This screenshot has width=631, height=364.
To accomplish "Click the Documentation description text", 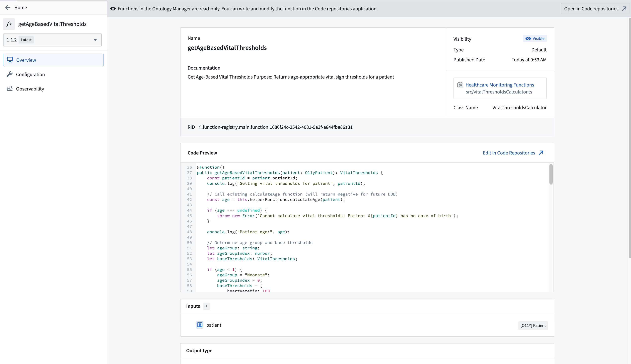I will pyautogui.click(x=291, y=77).
